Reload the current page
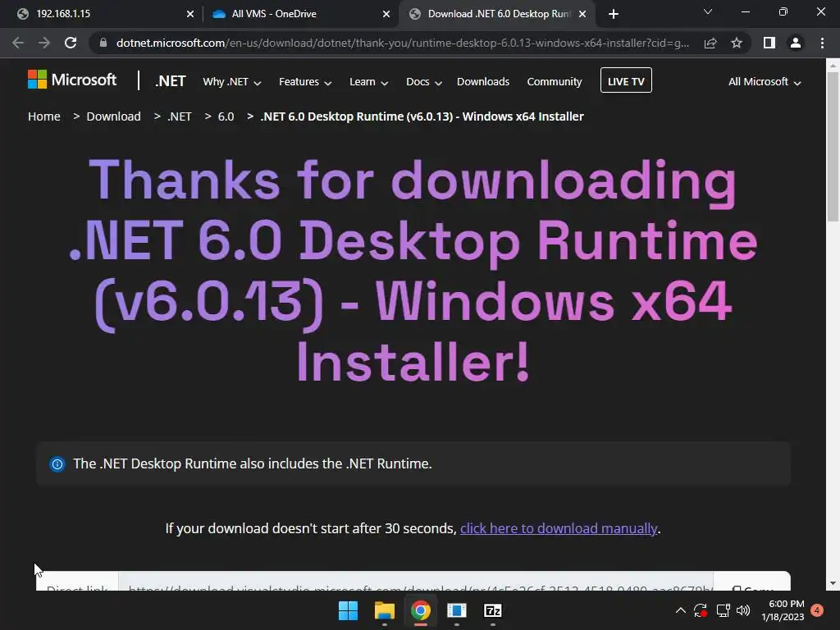840x630 pixels. [x=71, y=43]
